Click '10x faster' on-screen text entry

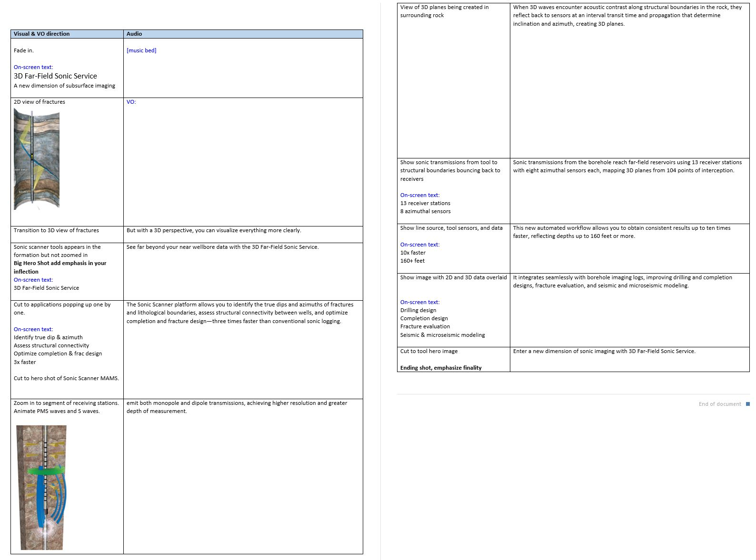pos(413,253)
